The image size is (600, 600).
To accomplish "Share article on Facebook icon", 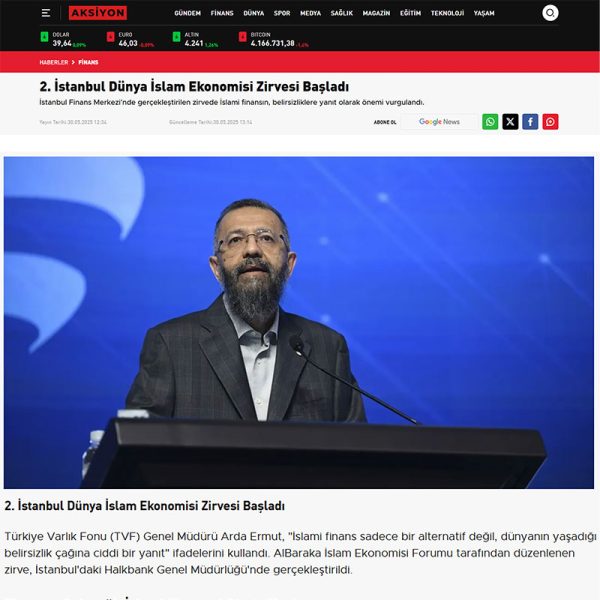I will pos(530,122).
